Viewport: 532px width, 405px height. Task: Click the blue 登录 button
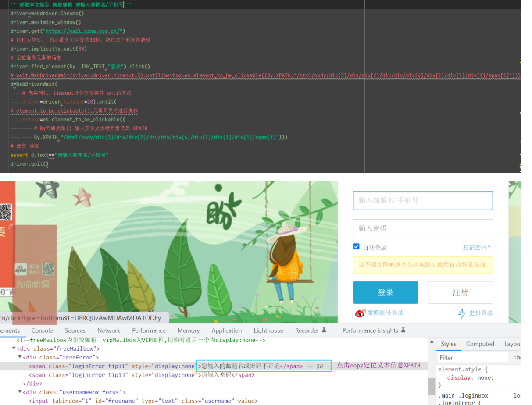click(386, 292)
